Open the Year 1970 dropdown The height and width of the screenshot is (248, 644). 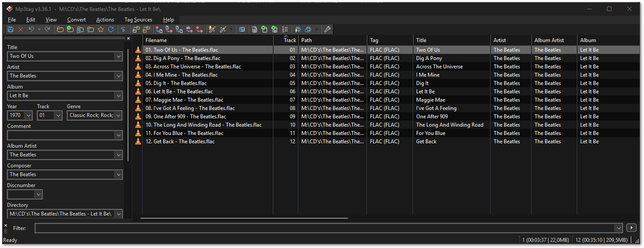[28, 115]
